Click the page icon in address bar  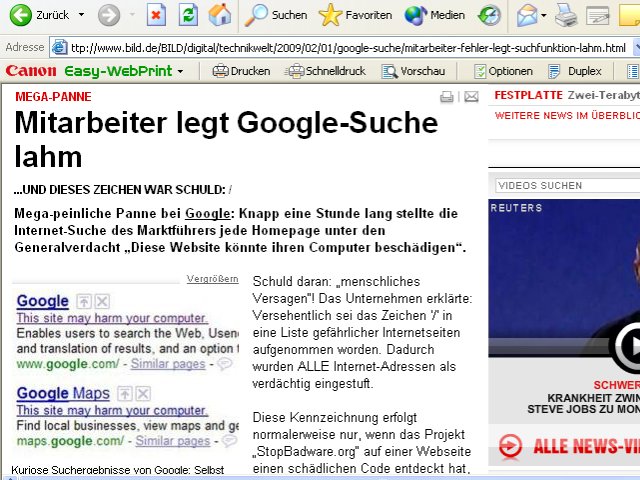click(59, 48)
